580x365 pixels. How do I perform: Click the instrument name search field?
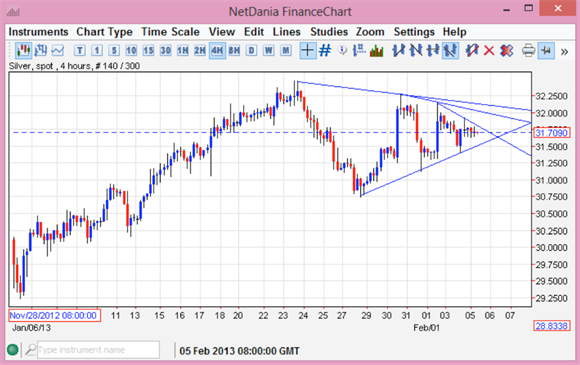pyautogui.click(x=98, y=349)
